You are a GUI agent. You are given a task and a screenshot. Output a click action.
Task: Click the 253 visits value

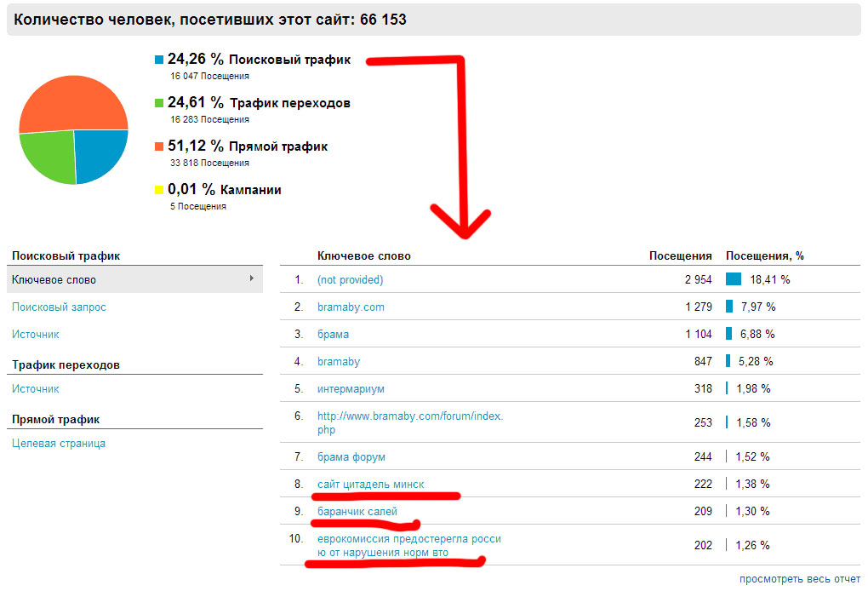pyautogui.click(x=703, y=422)
